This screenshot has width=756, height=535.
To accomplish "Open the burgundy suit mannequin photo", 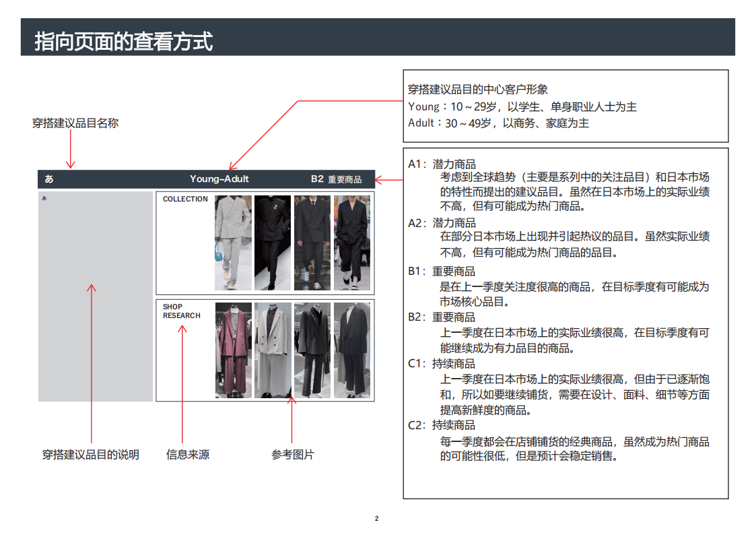I will [x=233, y=350].
